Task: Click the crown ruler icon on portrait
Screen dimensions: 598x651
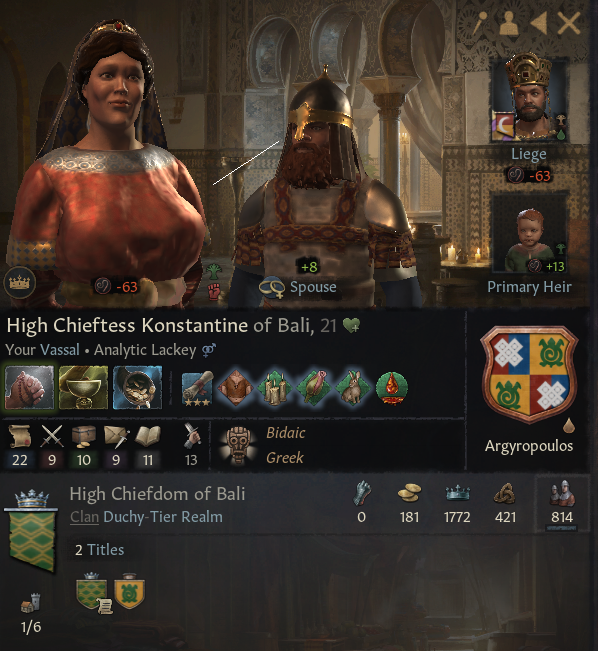Action: [x=20, y=282]
